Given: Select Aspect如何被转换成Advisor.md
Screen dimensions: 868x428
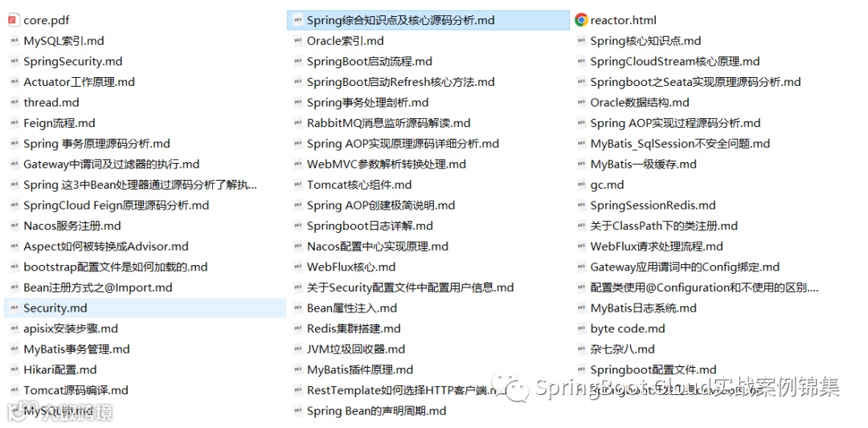Looking at the screenshot, I should point(106,246).
